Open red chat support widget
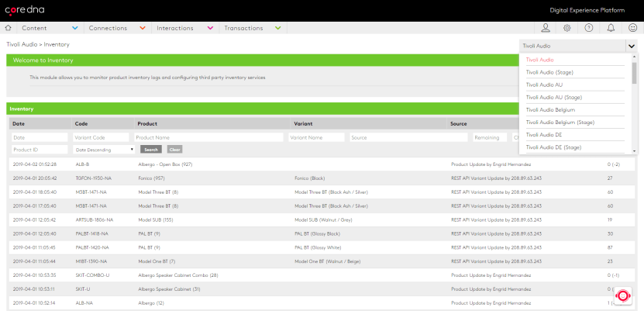 pos(623,295)
